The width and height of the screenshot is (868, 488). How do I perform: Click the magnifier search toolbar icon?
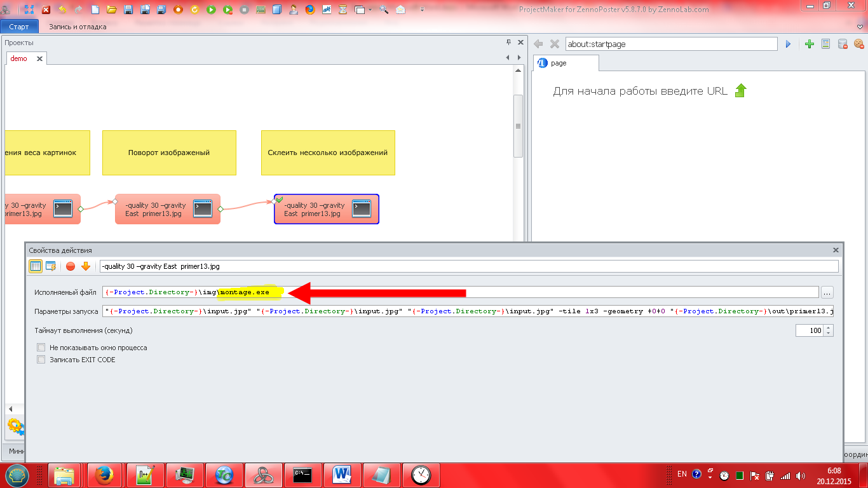click(x=384, y=9)
